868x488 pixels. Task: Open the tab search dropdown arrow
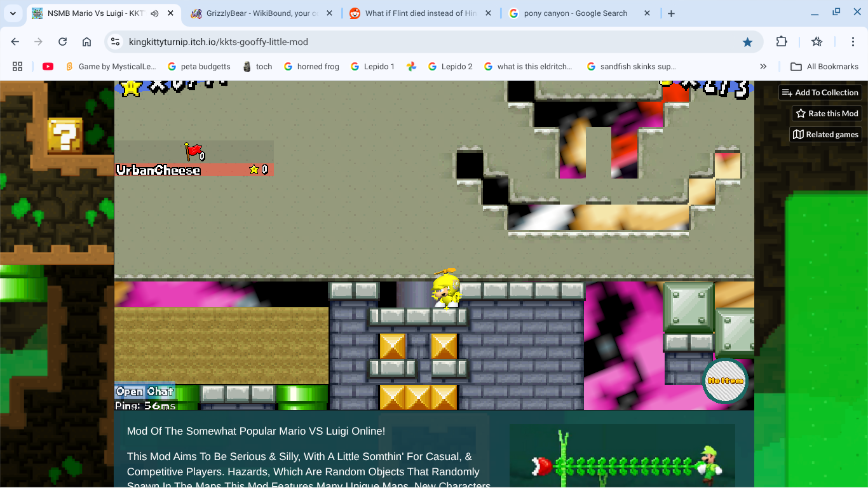pyautogui.click(x=13, y=13)
